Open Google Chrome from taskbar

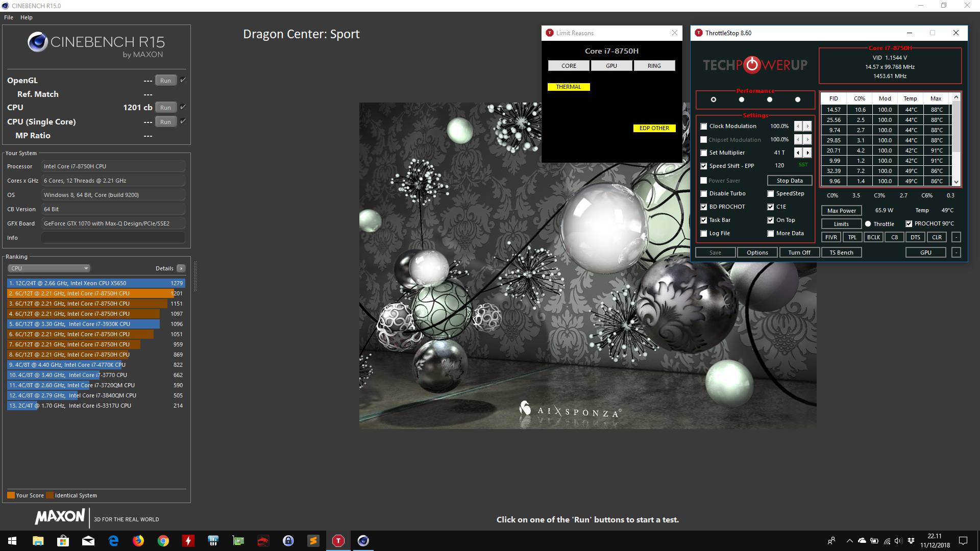click(x=163, y=541)
